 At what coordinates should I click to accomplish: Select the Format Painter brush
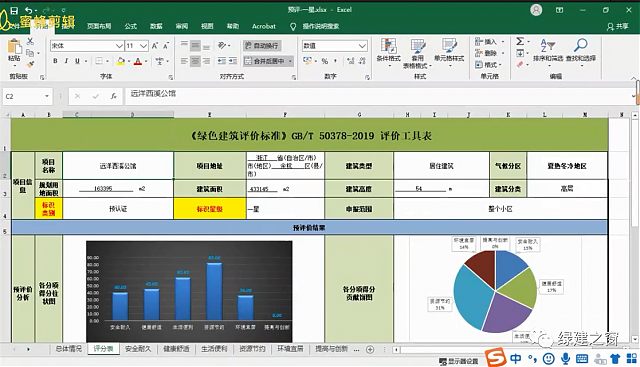point(30,64)
